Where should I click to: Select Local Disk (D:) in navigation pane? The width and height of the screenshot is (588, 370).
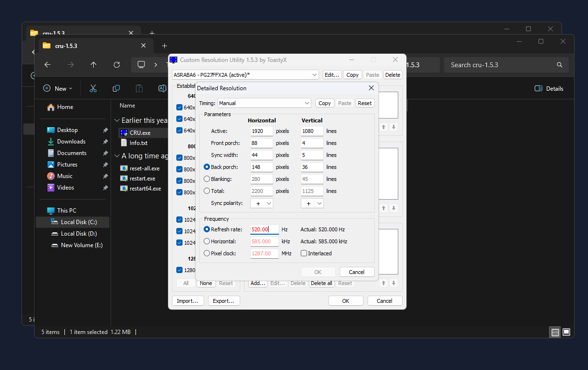tap(79, 234)
